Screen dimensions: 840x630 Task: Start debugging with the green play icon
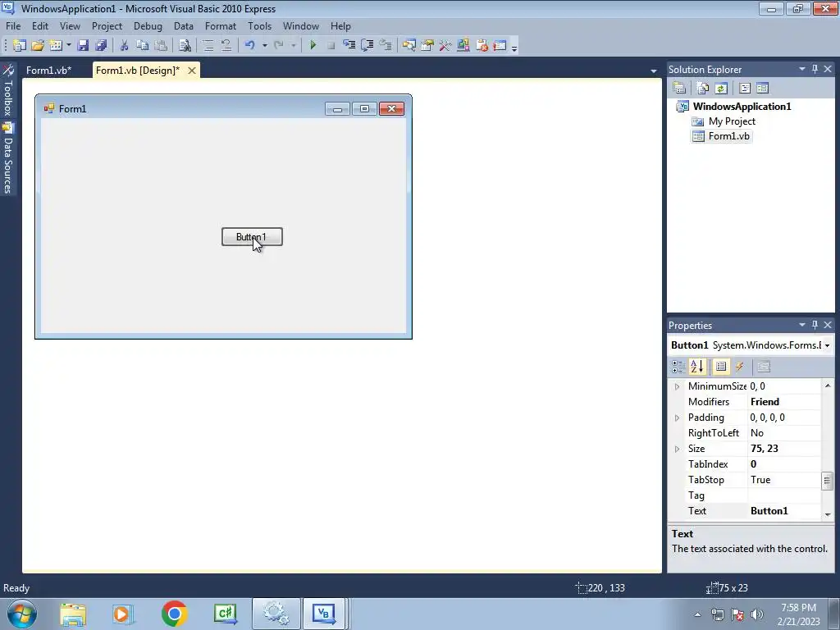pyautogui.click(x=313, y=46)
